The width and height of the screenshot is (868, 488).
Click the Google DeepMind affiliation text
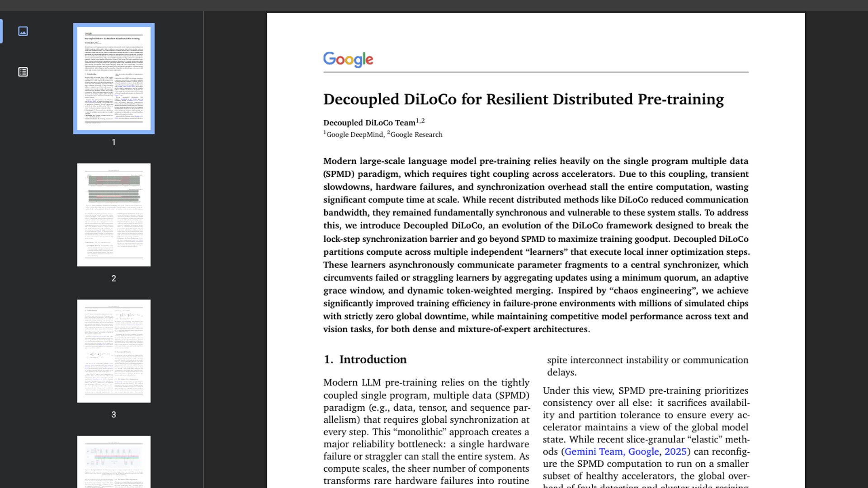[x=354, y=135]
